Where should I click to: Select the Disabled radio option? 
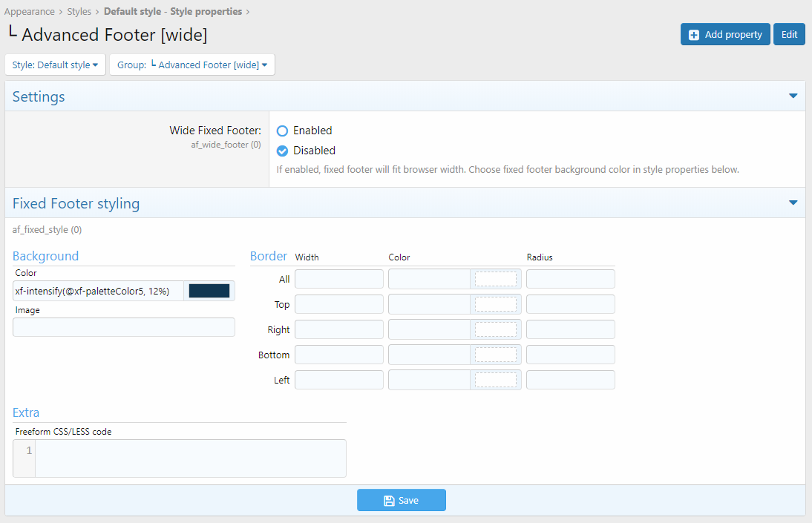[x=282, y=151]
